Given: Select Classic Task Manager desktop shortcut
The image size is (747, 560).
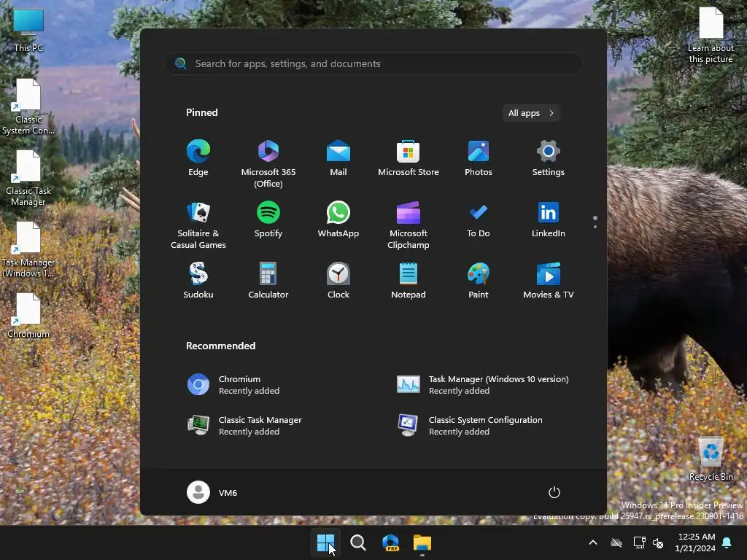Looking at the screenshot, I should point(28,179).
